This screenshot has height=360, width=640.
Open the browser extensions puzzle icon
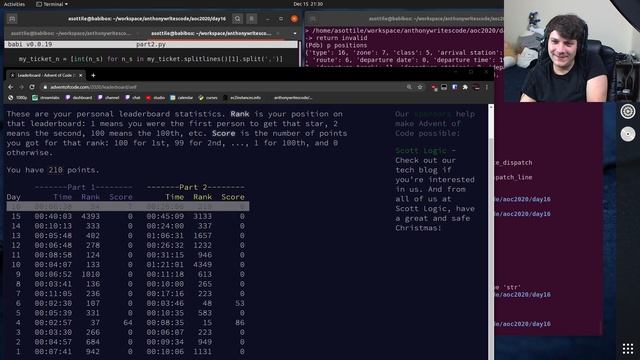pyautogui.click(x=465, y=87)
